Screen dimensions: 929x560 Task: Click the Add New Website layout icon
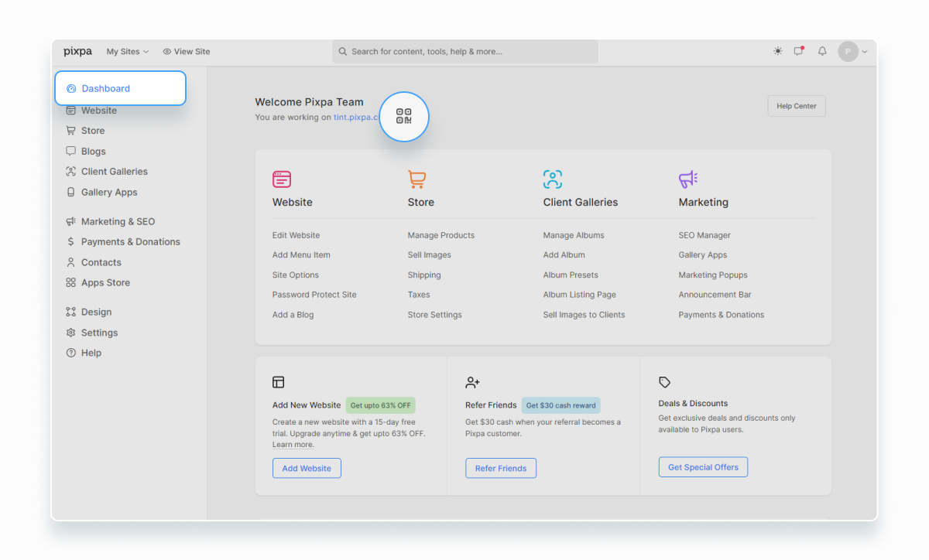[x=279, y=382]
